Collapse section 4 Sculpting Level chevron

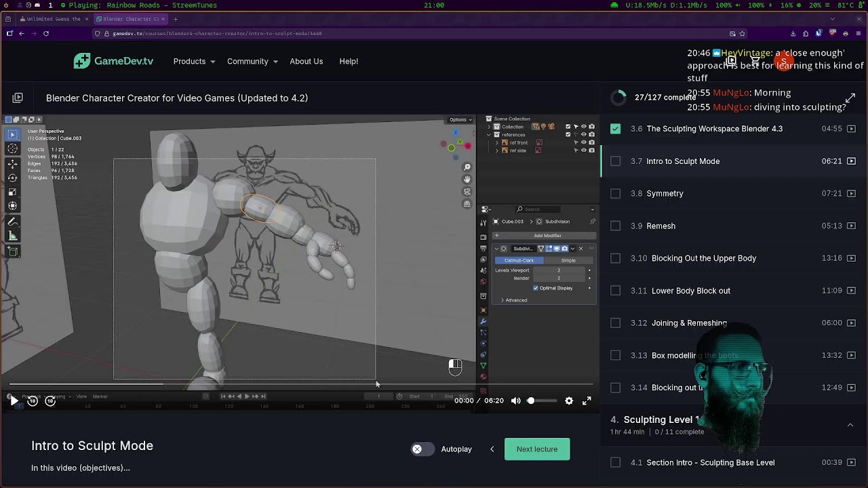pos(850,425)
